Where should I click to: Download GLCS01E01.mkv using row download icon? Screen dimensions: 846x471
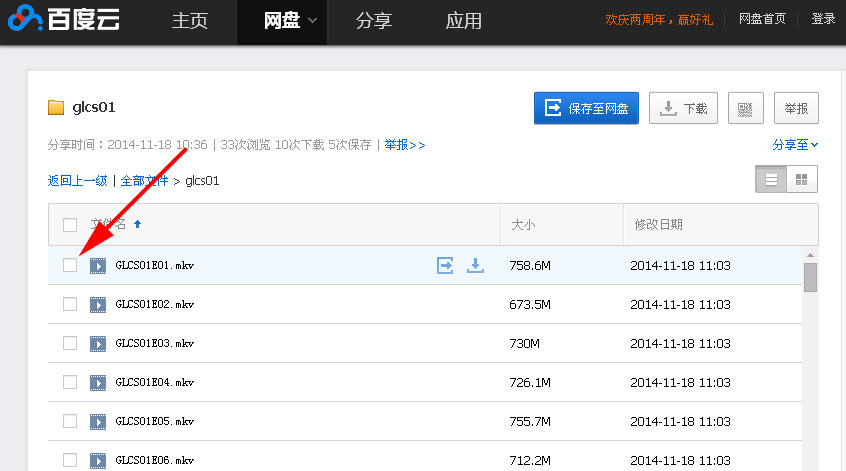click(475, 265)
